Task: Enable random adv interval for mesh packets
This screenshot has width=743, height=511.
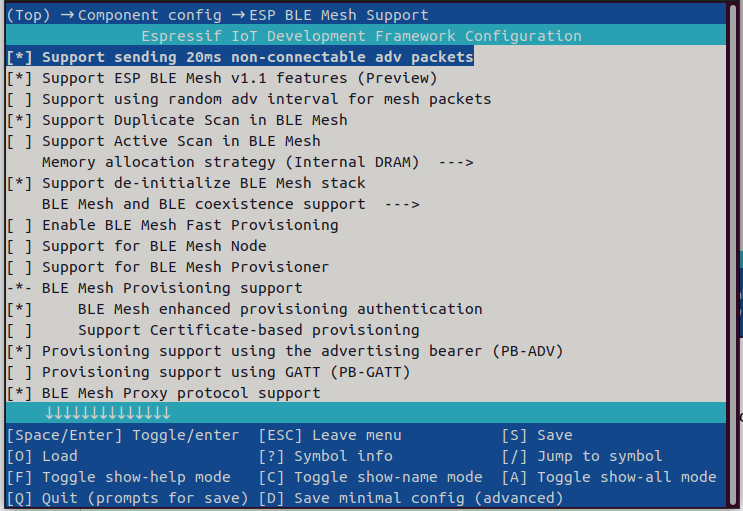Action: (x=19, y=99)
